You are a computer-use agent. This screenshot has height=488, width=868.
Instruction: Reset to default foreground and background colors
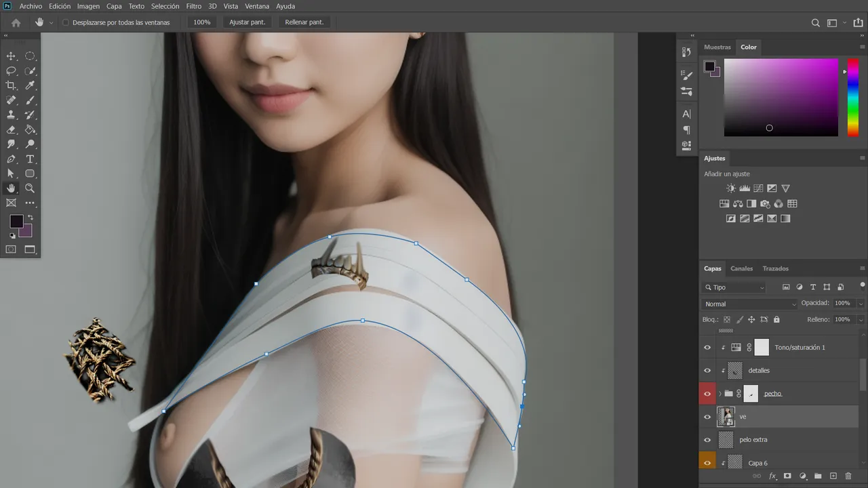coord(12,236)
